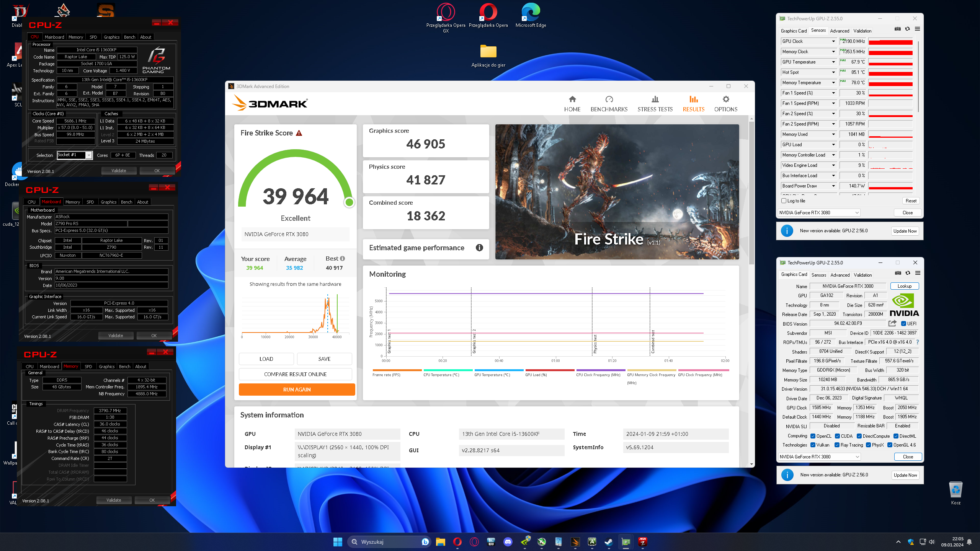
Task: Click refresh icon in Graphics Card GPU-Z window
Action: [x=908, y=273]
